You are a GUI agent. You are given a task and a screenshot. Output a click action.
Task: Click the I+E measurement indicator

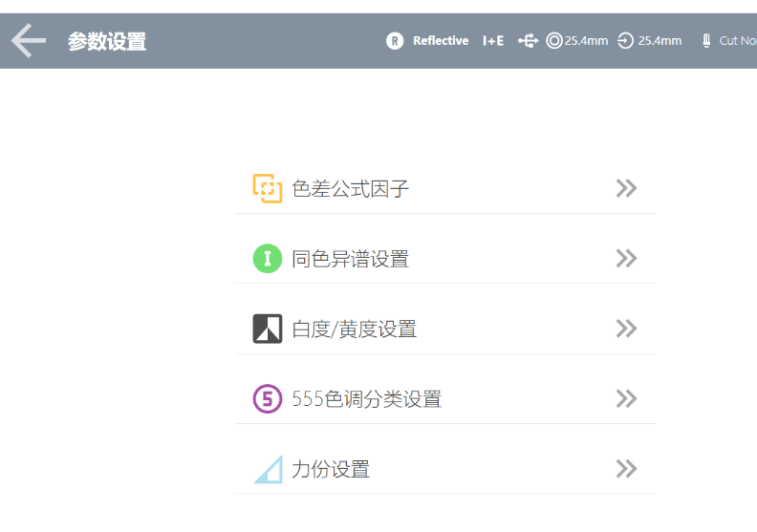[x=493, y=41]
